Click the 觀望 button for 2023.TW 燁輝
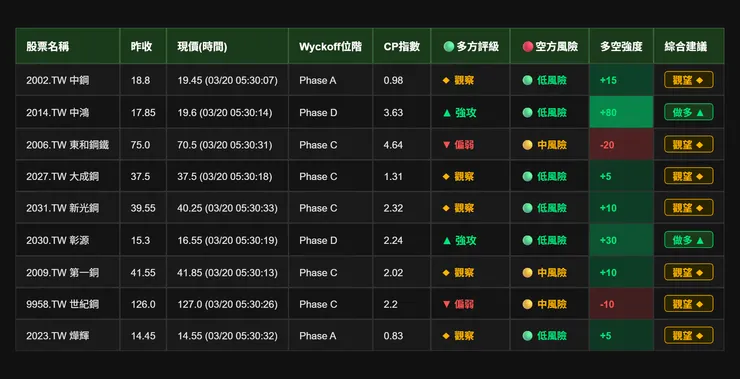The height and width of the screenshot is (379, 740). pos(689,335)
